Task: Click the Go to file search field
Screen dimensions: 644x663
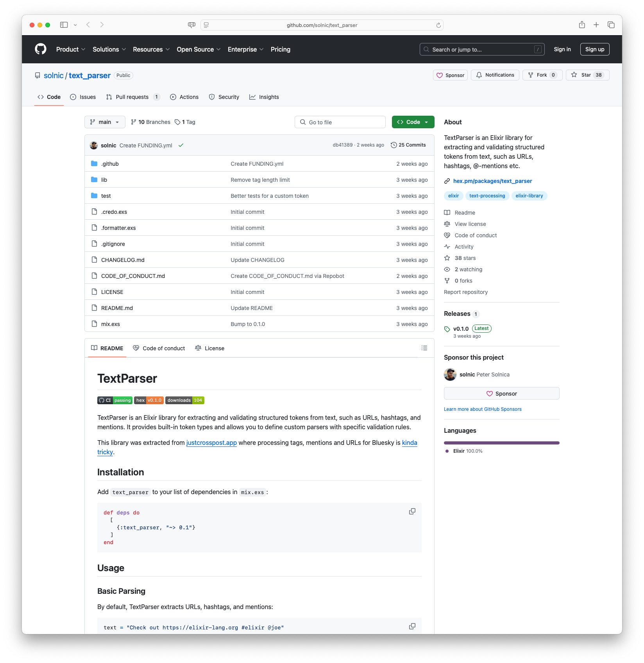Action: 340,122
